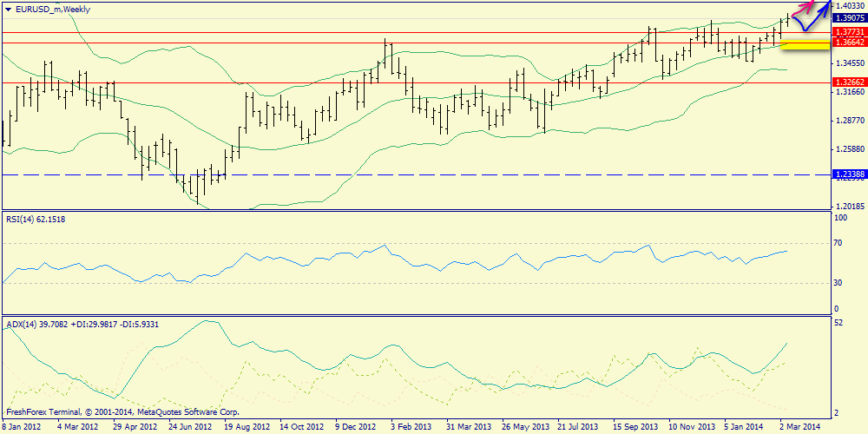868x434 pixels.
Task: Click the 4 Mar 2012 date label
Action: (79, 427)
